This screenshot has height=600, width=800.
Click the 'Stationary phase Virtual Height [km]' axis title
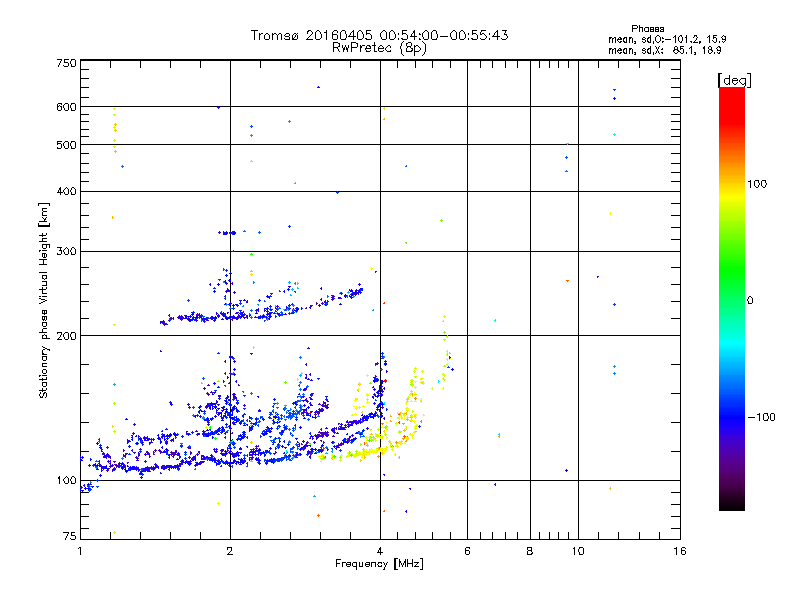tap(43, 301)
